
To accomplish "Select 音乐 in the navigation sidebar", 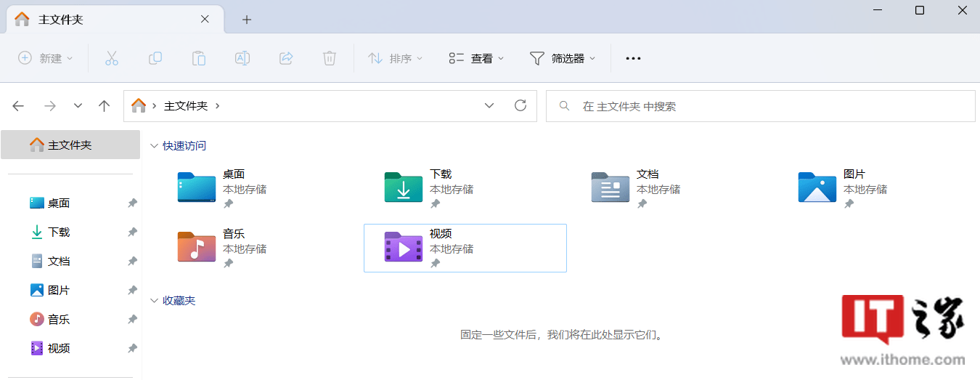I will tap(59, 320).
